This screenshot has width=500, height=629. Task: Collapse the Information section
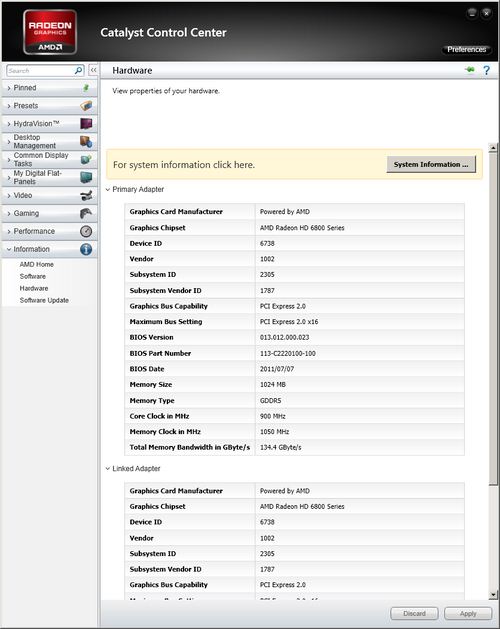(49, 249)
